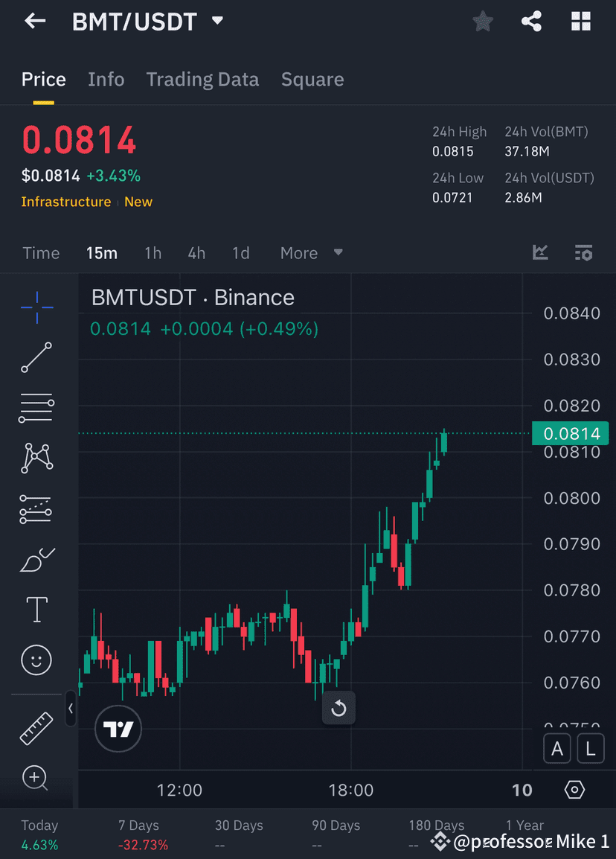Select the pattern drawing tool
The image size is (616, 859).
click(36, 458)
